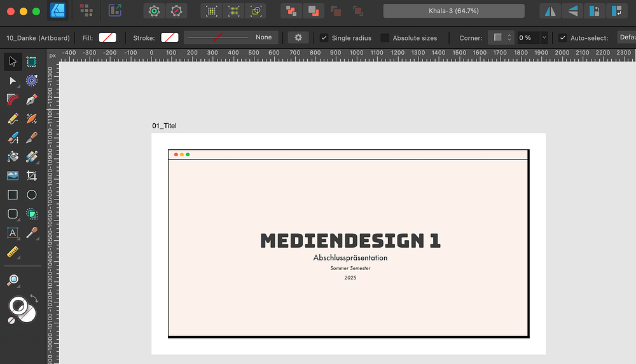Select the Corner tool
This screenshot has height=364, width=636.
click(x=13, y=100)
